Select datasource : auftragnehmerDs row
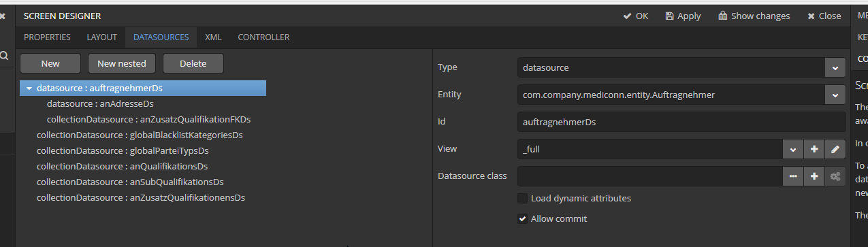Screen dimensions: 868x247 (143, 88)
